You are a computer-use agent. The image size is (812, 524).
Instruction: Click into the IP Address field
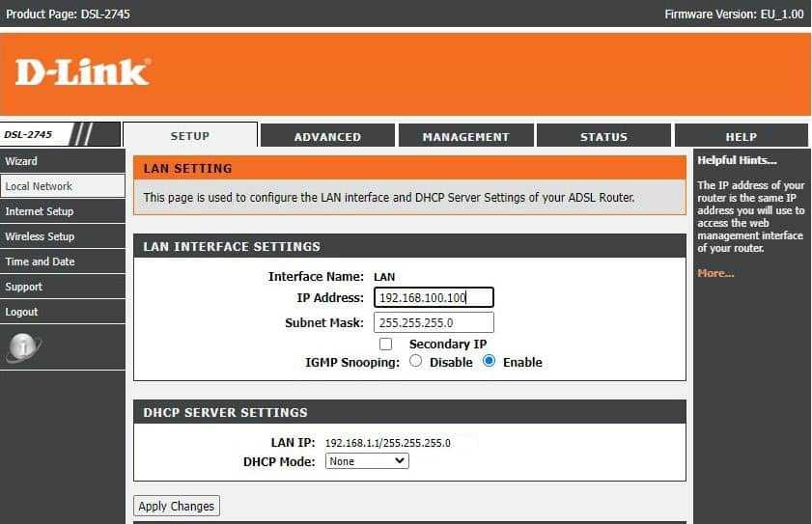(434, 297)
